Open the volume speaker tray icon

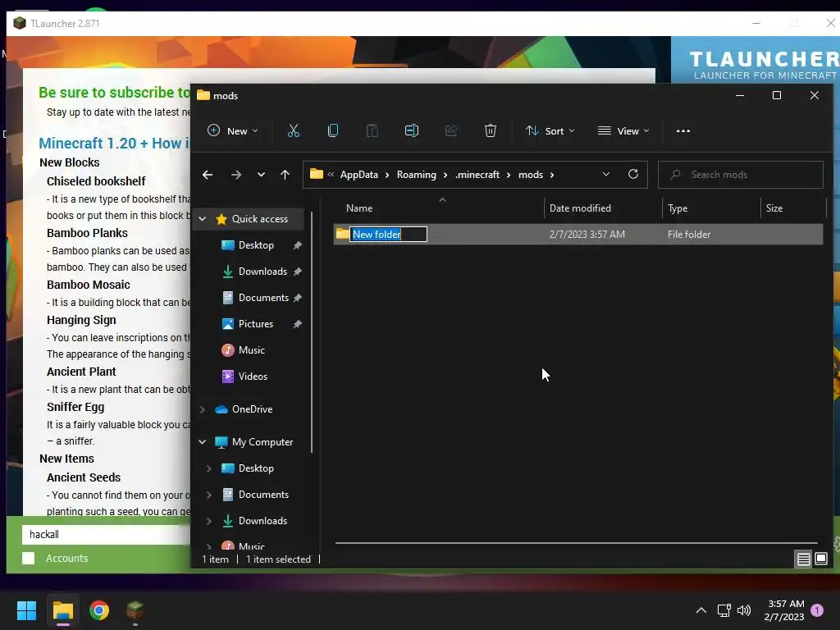[743, 610]
